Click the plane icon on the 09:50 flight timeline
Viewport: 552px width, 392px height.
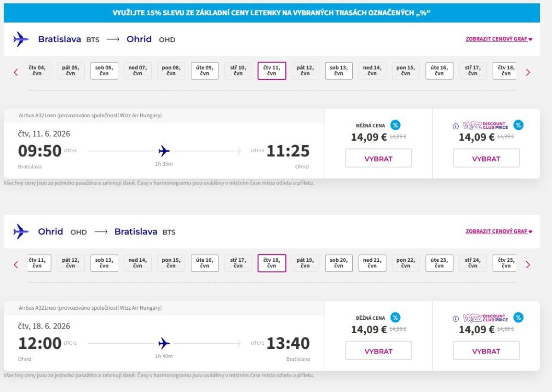click(x=164, y=150)
